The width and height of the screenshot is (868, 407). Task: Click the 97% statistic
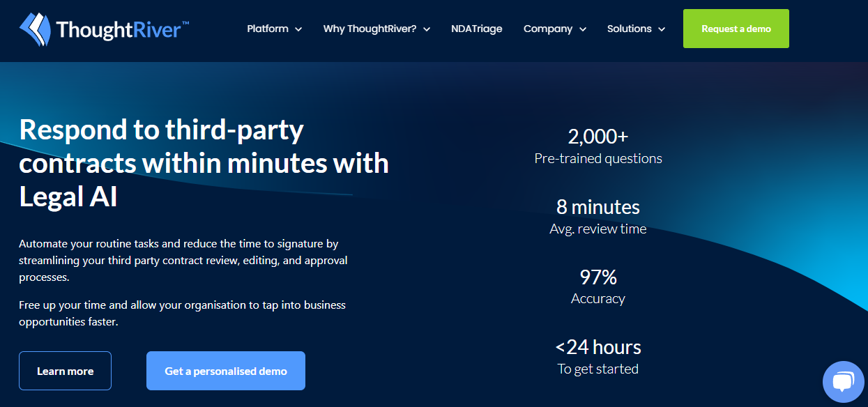pyautogui.click(x=598, y=277)
